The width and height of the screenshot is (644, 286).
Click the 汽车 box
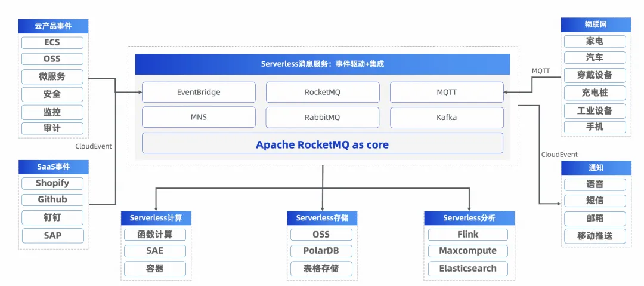[595, 57]
